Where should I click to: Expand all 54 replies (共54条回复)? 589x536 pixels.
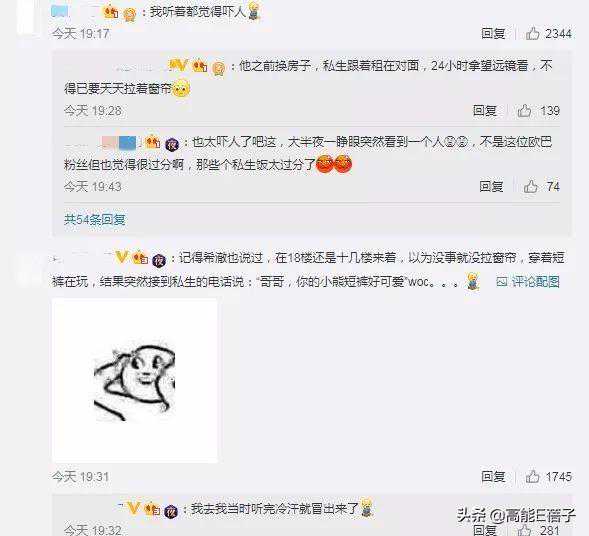(x=95, y=219)
